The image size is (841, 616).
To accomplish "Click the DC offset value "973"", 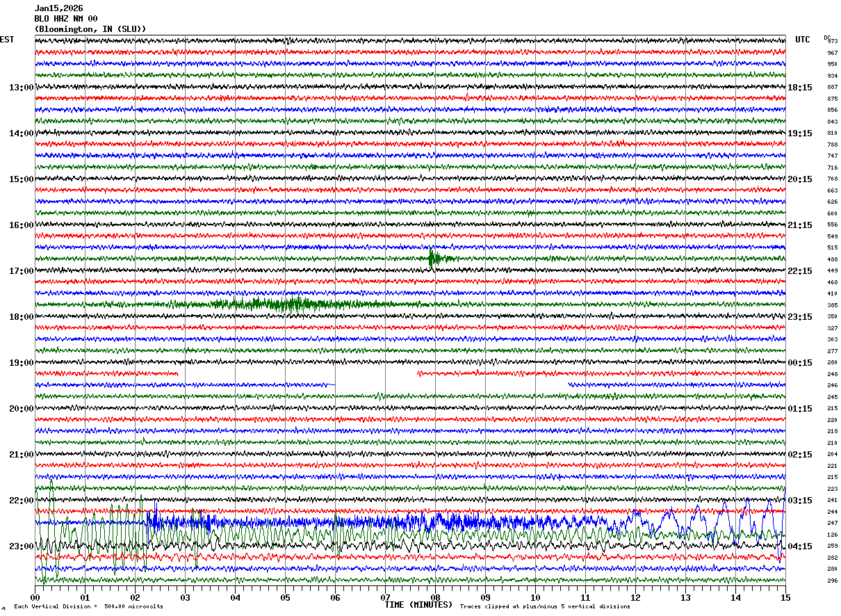I will coord(833,41).
